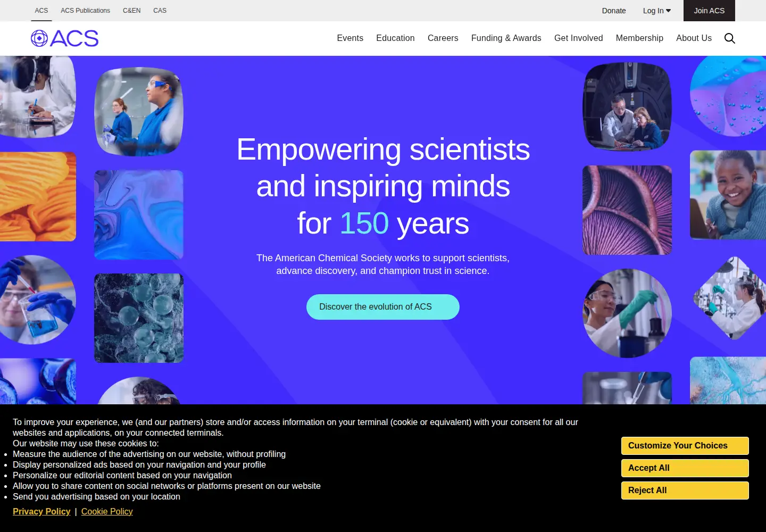The image size is (766, 532).
Task: Open the Donate link
Action: [614, 11]
